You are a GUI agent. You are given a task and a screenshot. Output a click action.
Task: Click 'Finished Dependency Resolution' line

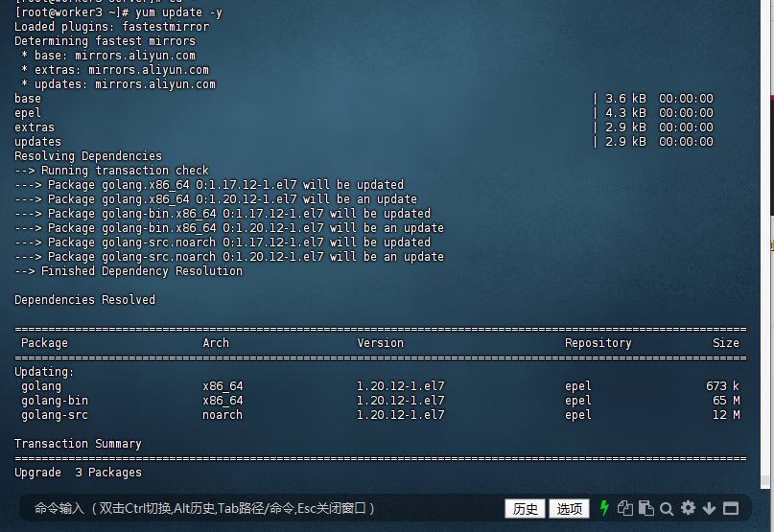click(129, 271)
